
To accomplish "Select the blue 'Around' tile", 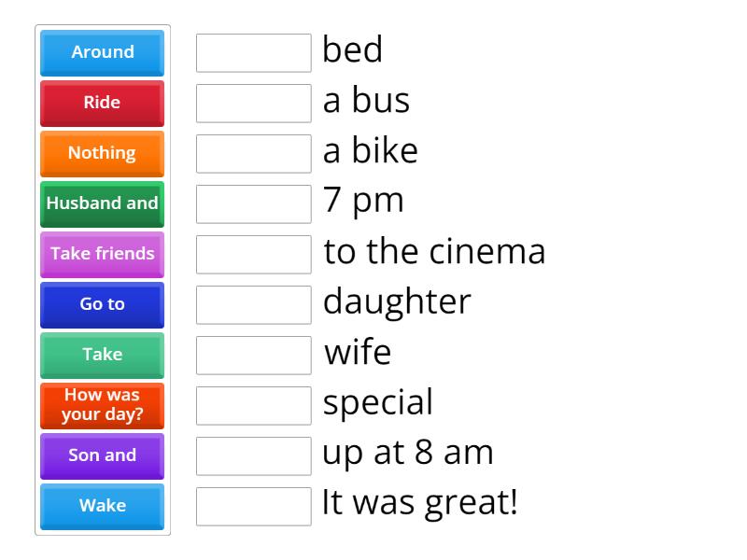I will (x=102, y=53).
